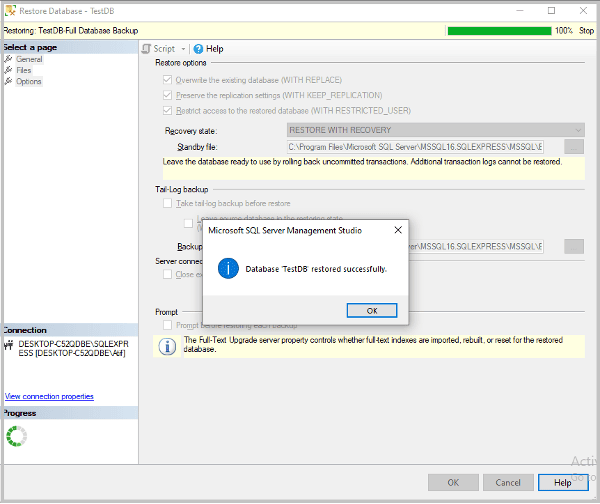Click the Restore Database title bar icon
The width and height of the screenshot is (600, 504).
[x=10, y=11]
